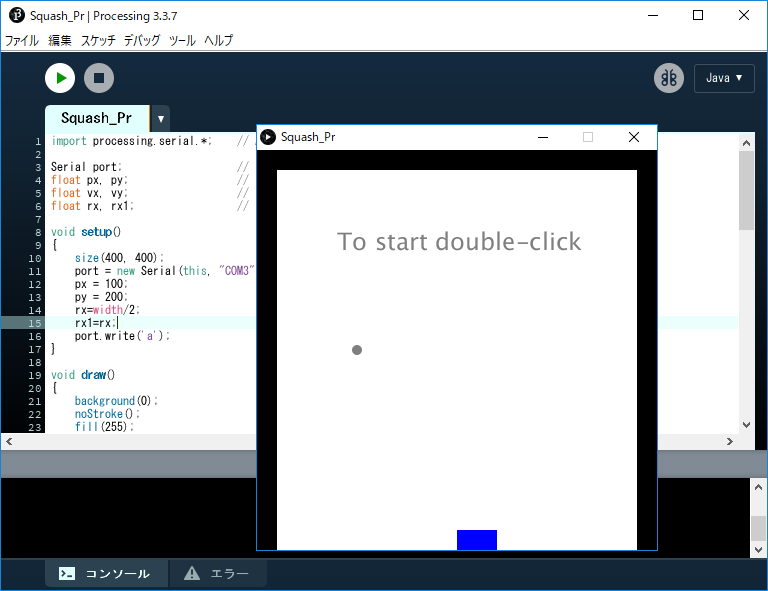Click the editor horizontal scroll right arrow
Screen dimensions: 768x591
730,441
